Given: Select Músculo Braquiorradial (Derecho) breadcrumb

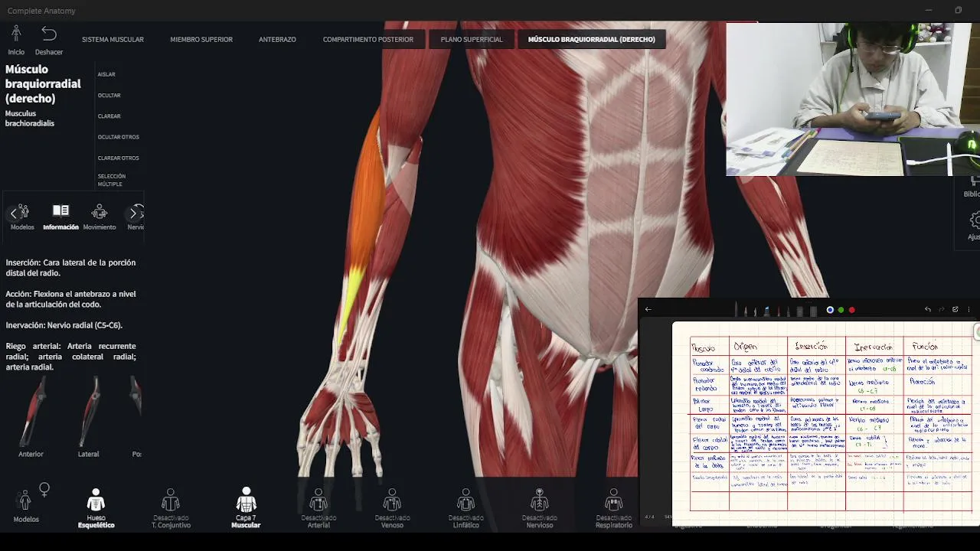Looking at the screenshot, I should pyautogui.click(x=592, y=39).
